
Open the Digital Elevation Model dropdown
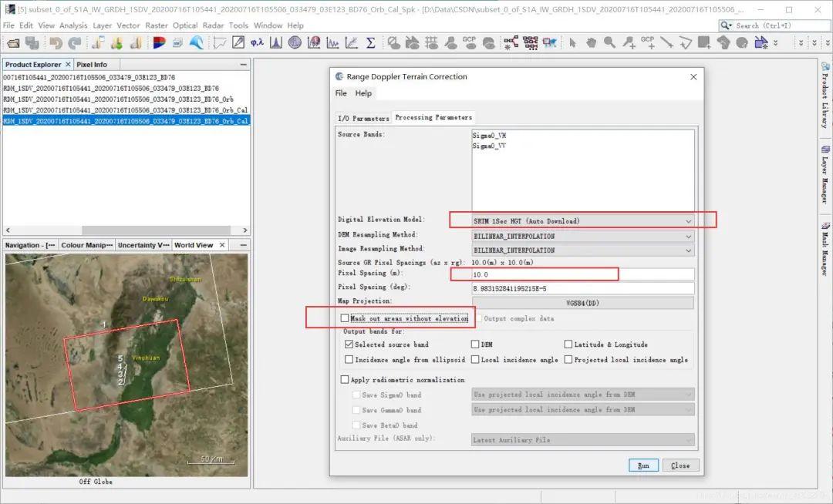click(x=582, y=220)
